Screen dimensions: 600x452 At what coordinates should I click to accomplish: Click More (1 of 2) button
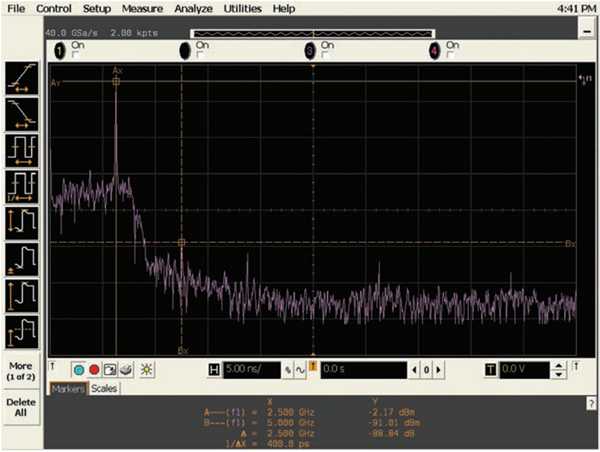coord(21,371)
